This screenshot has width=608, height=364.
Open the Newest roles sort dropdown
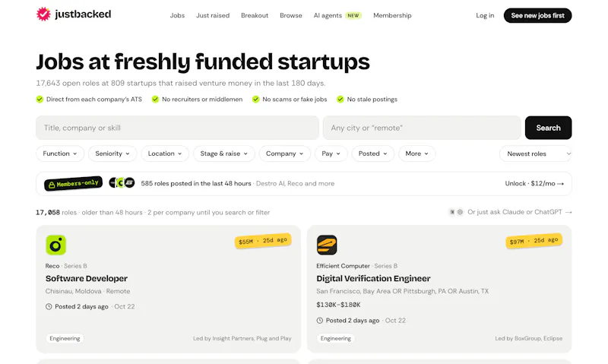click(536, 154)
